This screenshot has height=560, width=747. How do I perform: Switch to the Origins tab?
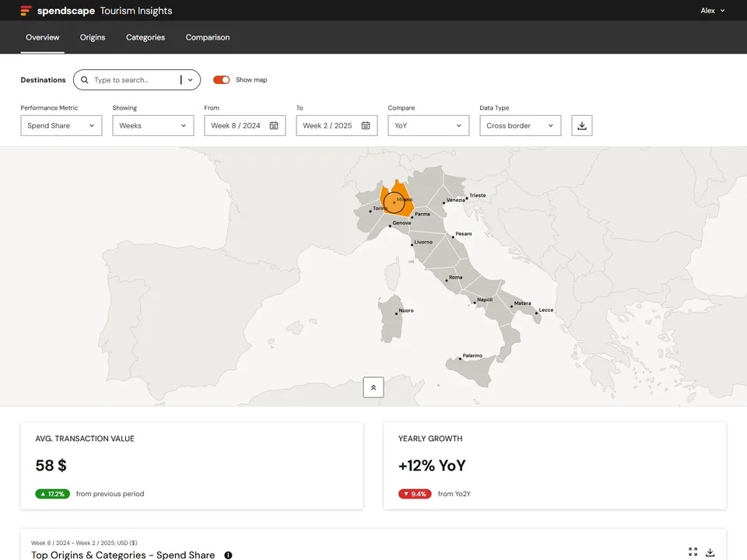(x=93, y=37)
